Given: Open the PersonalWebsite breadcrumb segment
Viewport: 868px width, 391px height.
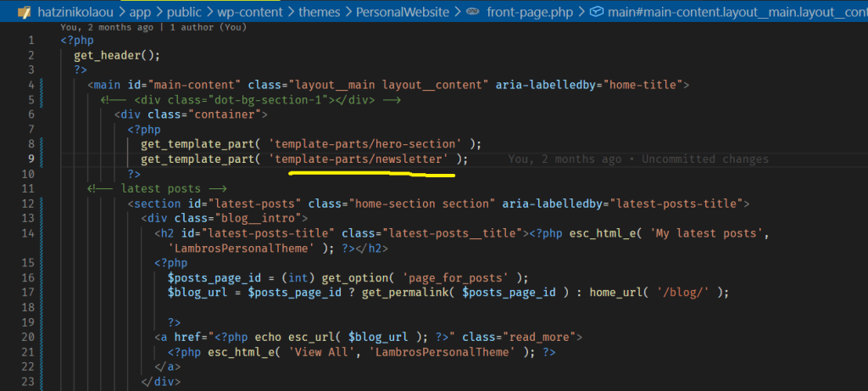Looking at the screenshot, I should coord(401,11).
